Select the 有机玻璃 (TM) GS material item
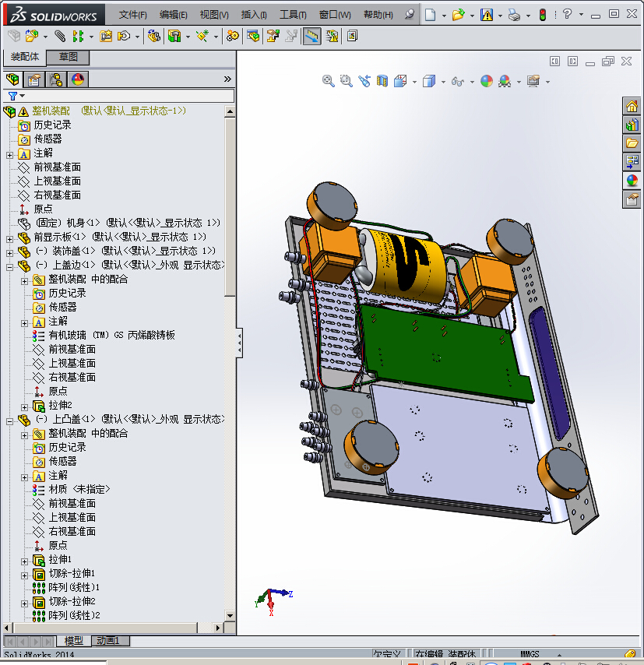Image resolution: width=644 pixels, height=665 pixels. [111, 335]
